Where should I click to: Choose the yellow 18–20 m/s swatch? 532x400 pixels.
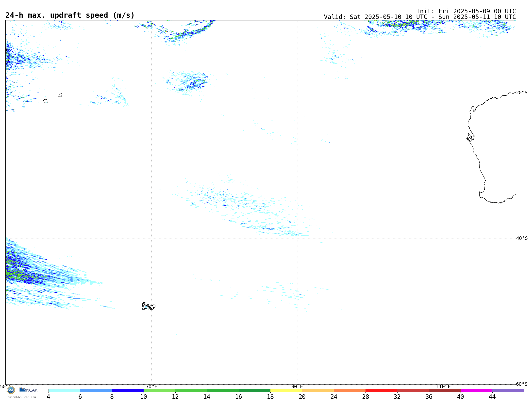pos(286,391)
